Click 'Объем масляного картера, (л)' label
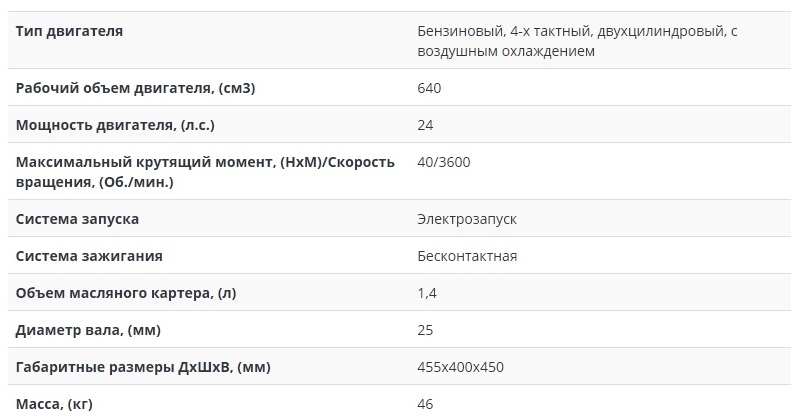This screenshot has width=798, height=416. [x=126, y=293]
